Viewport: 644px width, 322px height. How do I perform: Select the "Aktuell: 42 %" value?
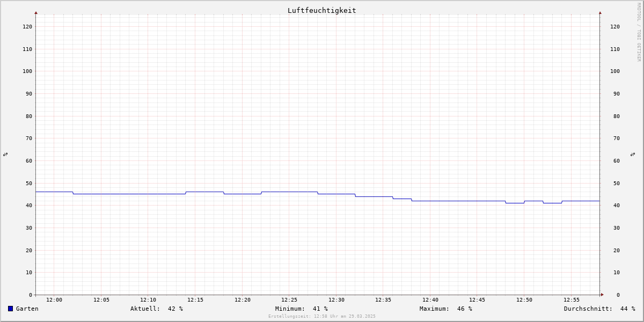[157, 309]
